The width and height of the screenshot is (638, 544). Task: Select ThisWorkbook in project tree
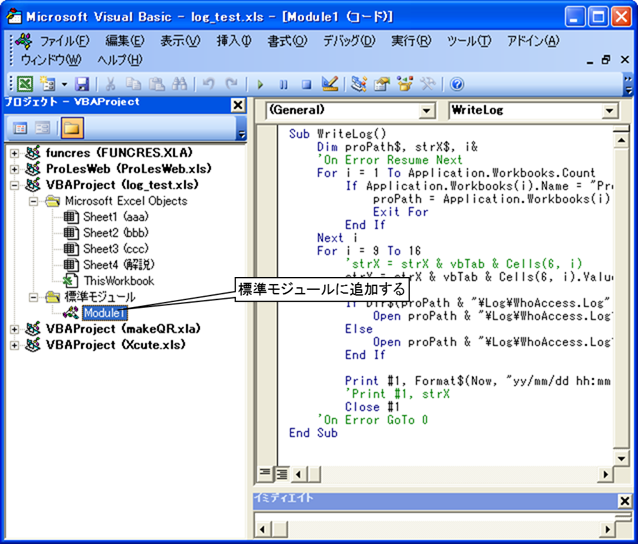pyautogui.click(x=119, y=281)
